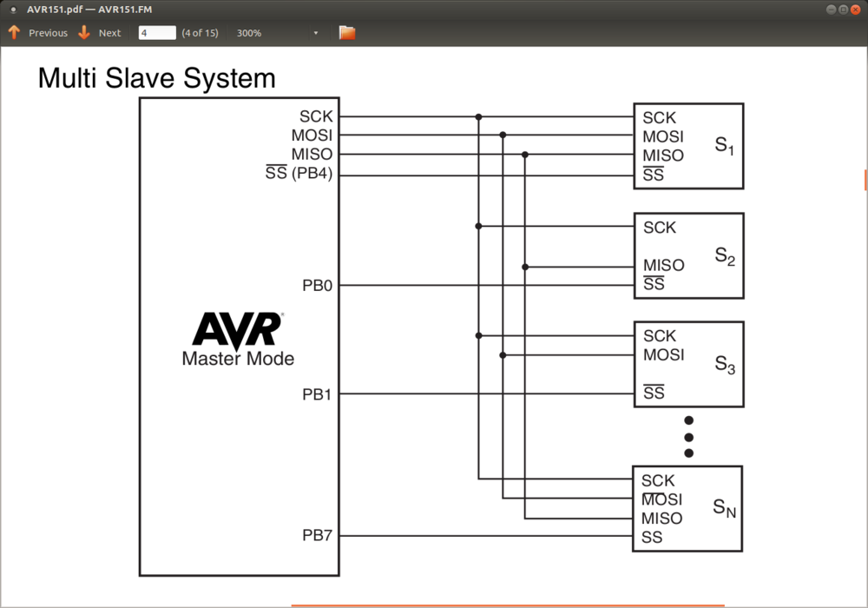Minimize the document viewer window

(831, 8)
